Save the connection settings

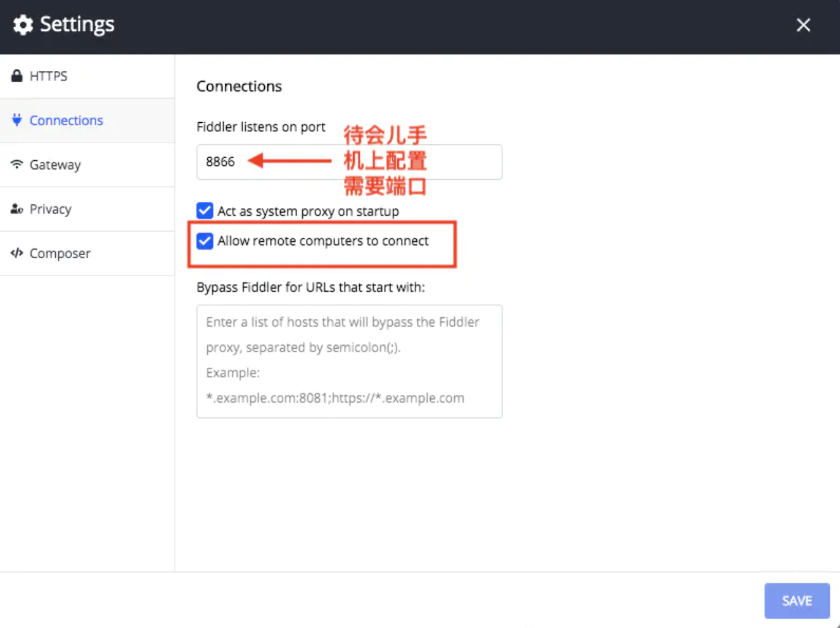(x=797, y=601)
